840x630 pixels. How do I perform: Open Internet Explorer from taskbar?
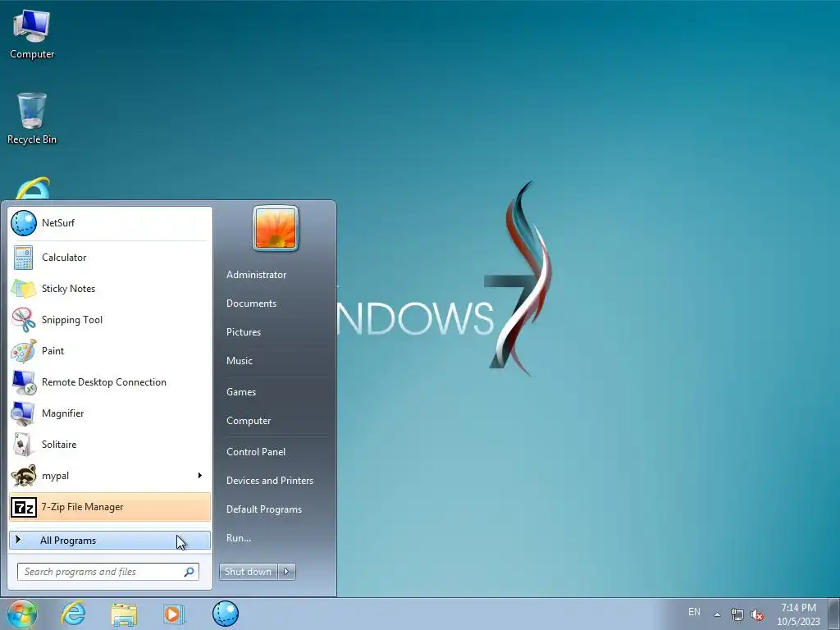(73, 614)
